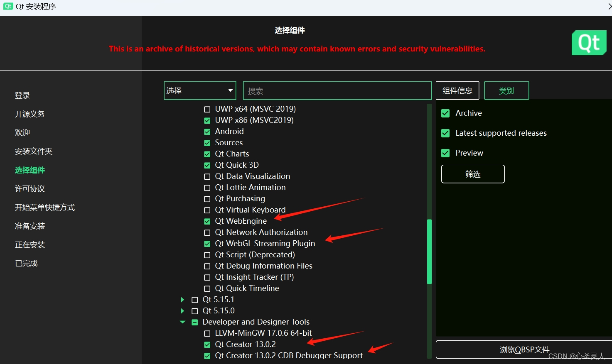Screen dimensions: 612x364
Task: Uncheck the Qt Quick 3D checkbox
Action: tap(207, 166)
